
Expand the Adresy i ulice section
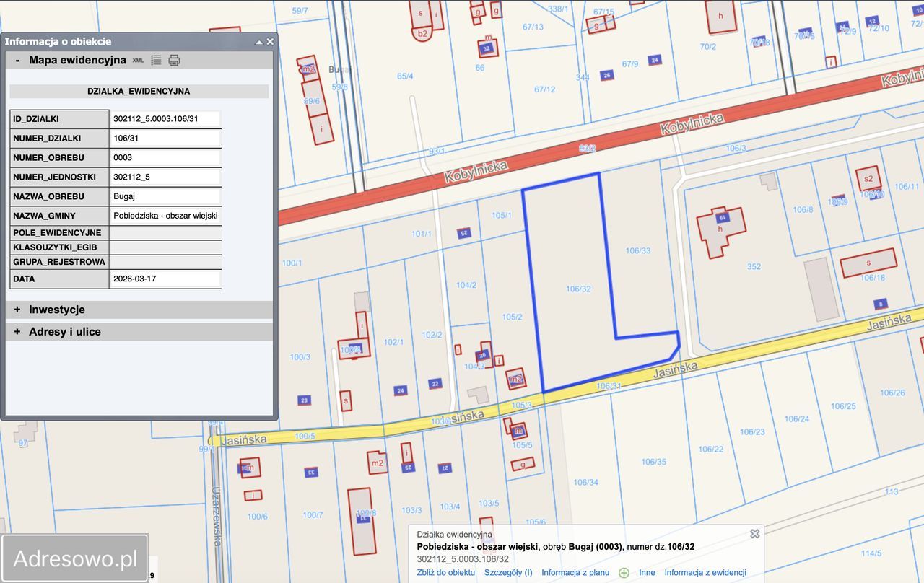17,332
